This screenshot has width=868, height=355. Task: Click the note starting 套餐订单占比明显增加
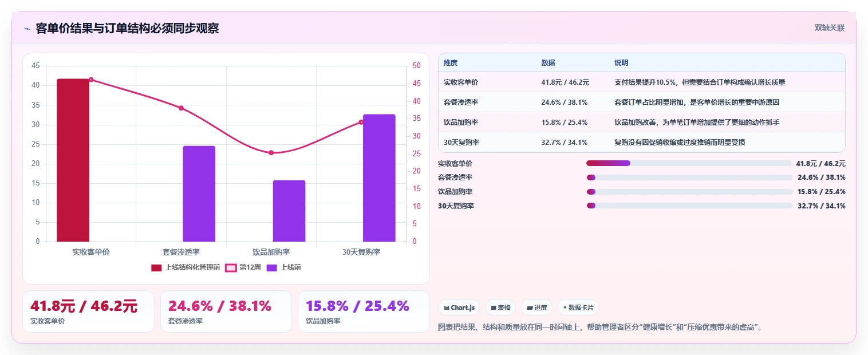coord(697,102)
